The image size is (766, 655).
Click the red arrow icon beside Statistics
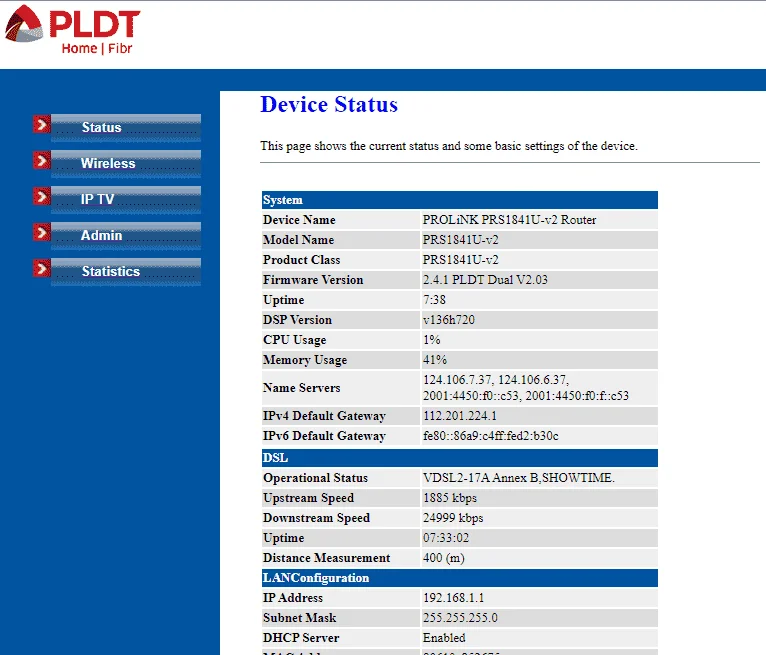click(42, 269)
